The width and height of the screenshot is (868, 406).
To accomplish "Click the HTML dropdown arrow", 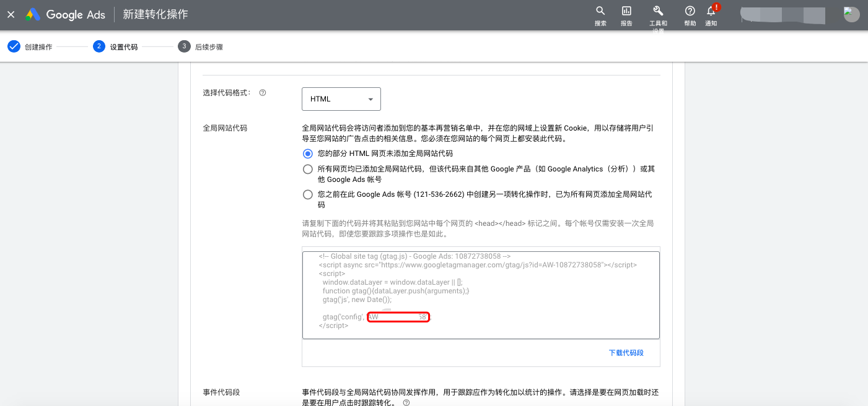I will point(370,99).
